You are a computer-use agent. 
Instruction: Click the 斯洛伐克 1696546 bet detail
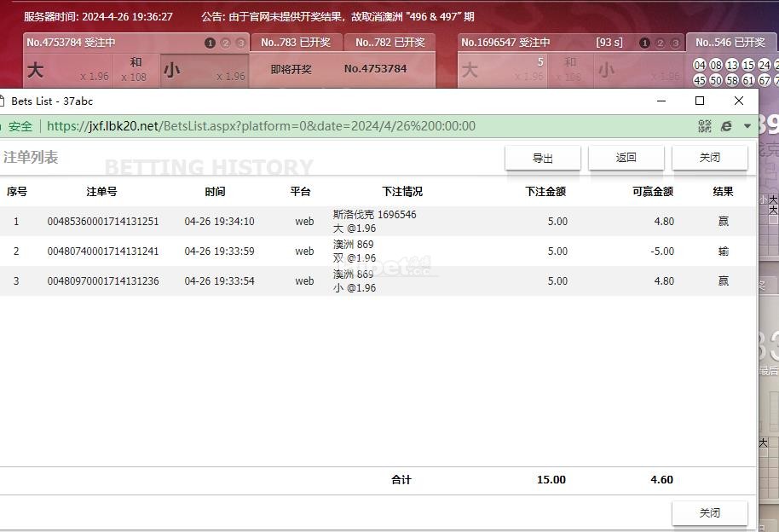(375, 222)
